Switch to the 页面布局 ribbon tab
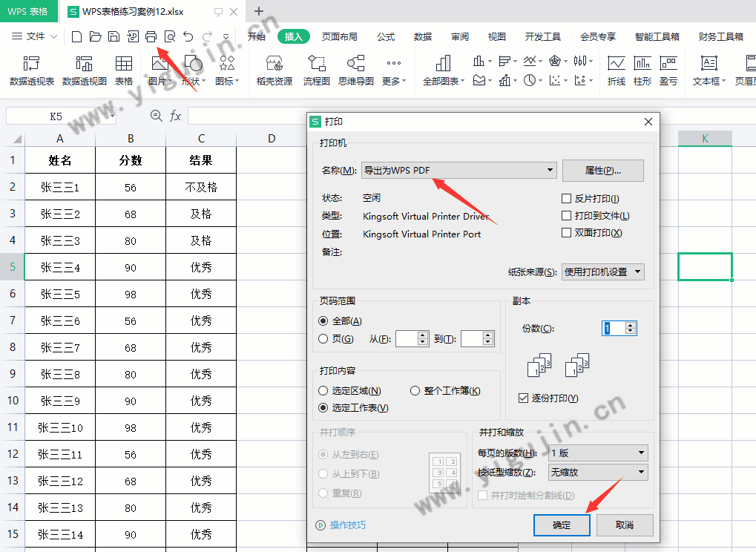Viewport: 756px width, 552px height. point(340,36)
